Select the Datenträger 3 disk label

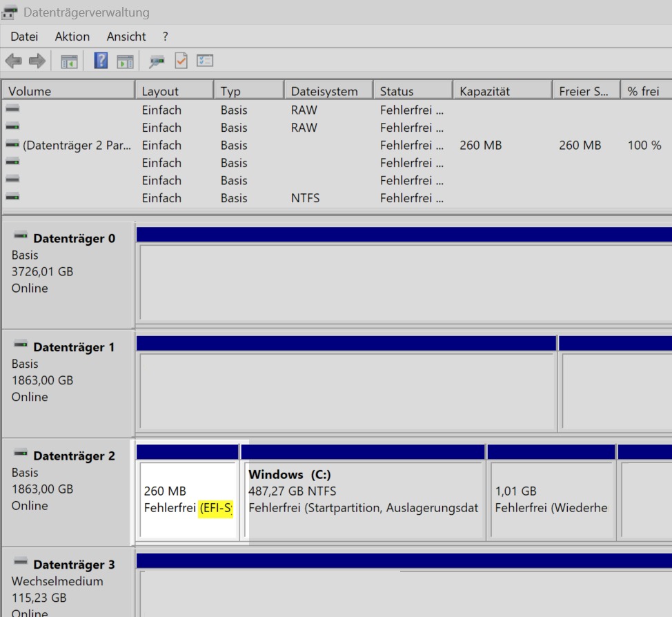pyautogui.click(x=74, y=565)
